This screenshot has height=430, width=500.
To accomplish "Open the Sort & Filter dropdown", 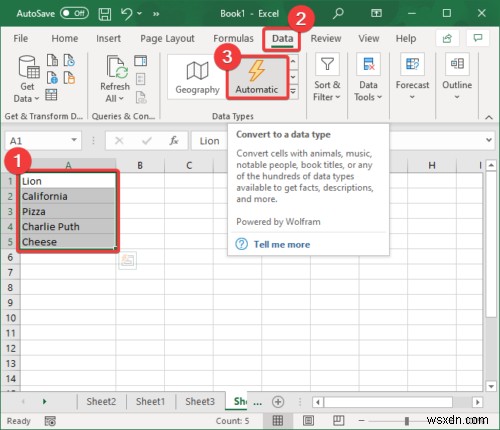I will [x=327, y=77].
